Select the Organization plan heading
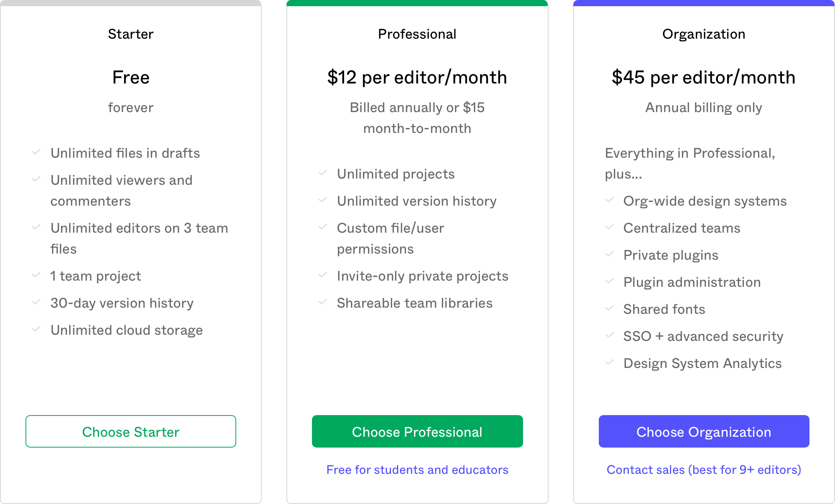Screen dimensions: 835x504 (704, 34)
